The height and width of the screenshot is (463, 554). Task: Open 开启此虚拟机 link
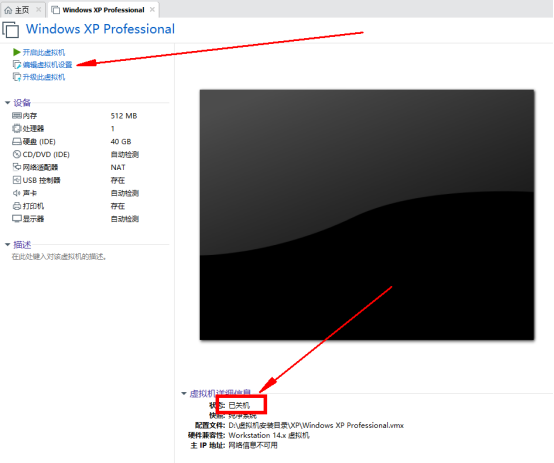pos(44,53)
